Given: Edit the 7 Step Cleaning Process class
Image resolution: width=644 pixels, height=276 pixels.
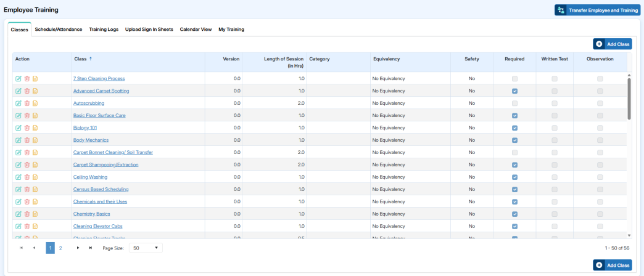Looking at the screenshot, I should coord(18,78).
